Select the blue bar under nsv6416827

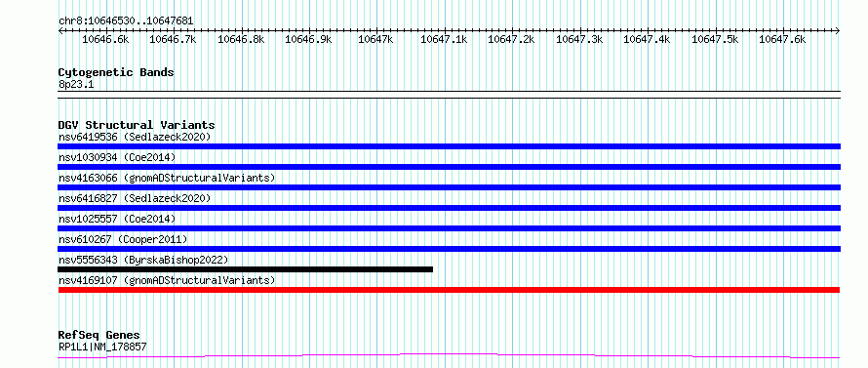tap(450, 208)
